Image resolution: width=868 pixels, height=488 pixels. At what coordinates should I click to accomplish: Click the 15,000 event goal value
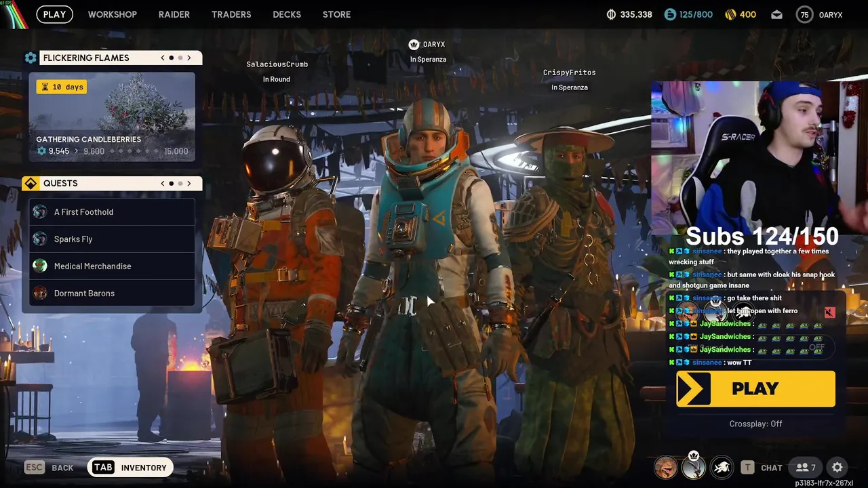click(176, 151)
